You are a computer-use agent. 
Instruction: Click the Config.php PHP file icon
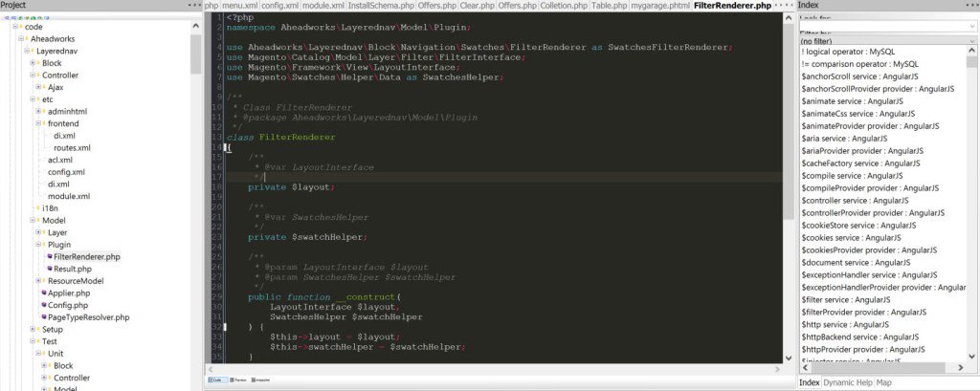44,305
